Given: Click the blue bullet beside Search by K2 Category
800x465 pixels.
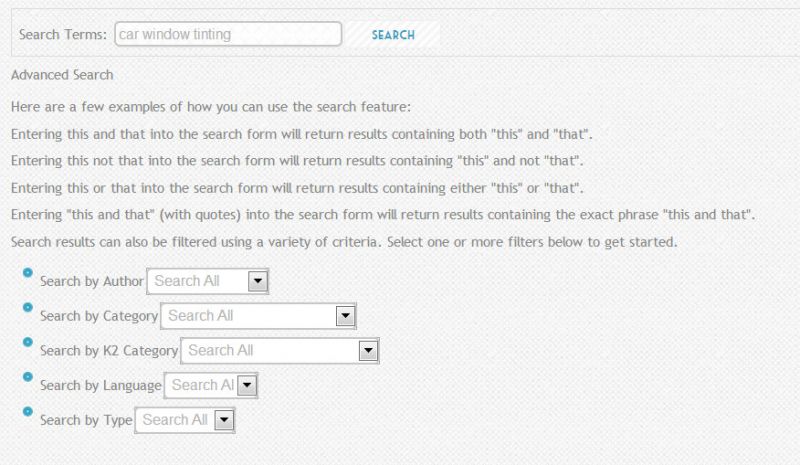Looking at the screenshot, I should (x=28, y=342).
